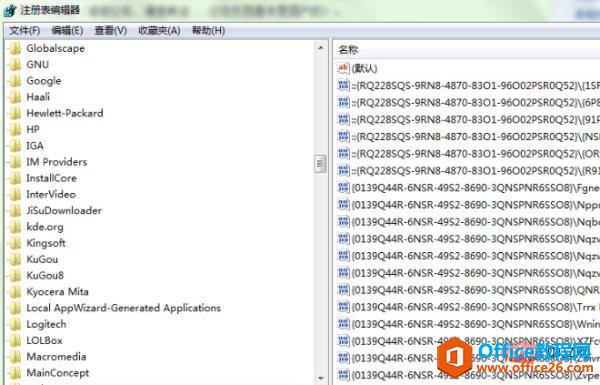Select the Kyocera Mita key
600x385 pixels.
pos(57,292)
